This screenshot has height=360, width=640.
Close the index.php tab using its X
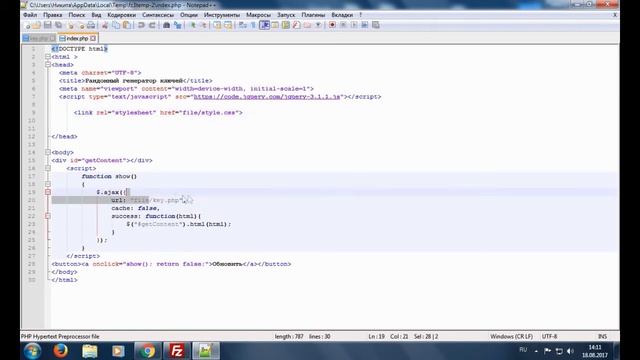click(x=93, y=38)
